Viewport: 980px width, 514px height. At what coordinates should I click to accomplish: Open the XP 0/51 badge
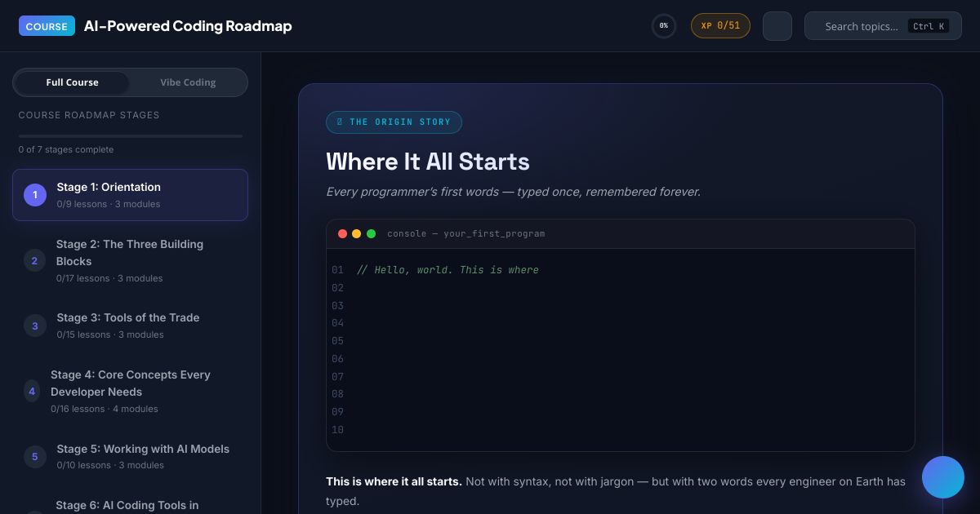coord(720,26)
